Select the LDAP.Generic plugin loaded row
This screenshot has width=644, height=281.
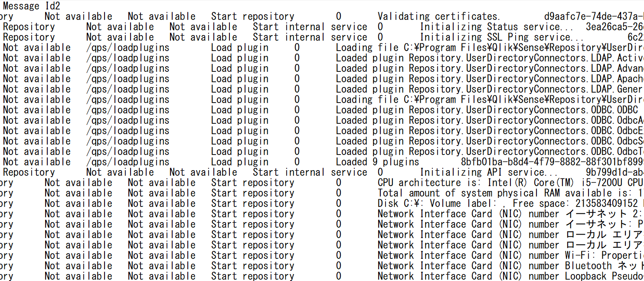point(477,89)
